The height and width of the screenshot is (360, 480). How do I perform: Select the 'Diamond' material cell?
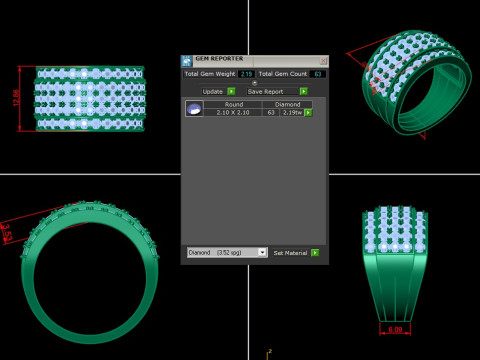click(x=287, y=104)
